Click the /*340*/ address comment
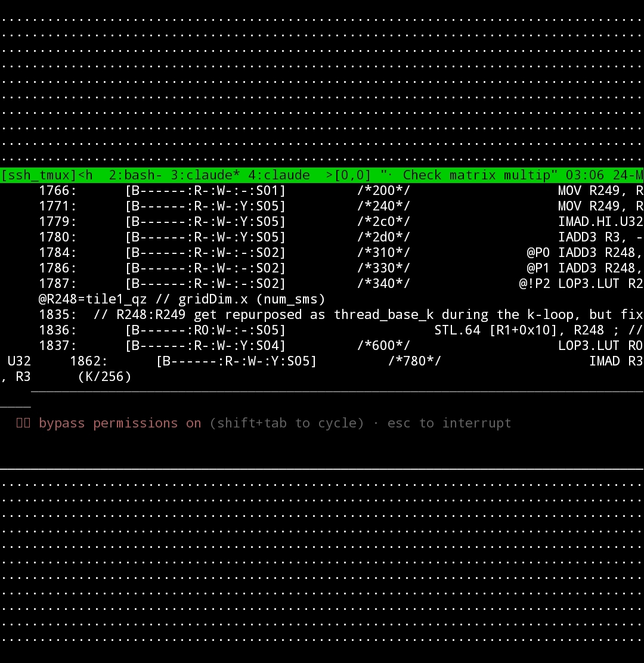Screen dimensions: 644x663 coord(383,284)
